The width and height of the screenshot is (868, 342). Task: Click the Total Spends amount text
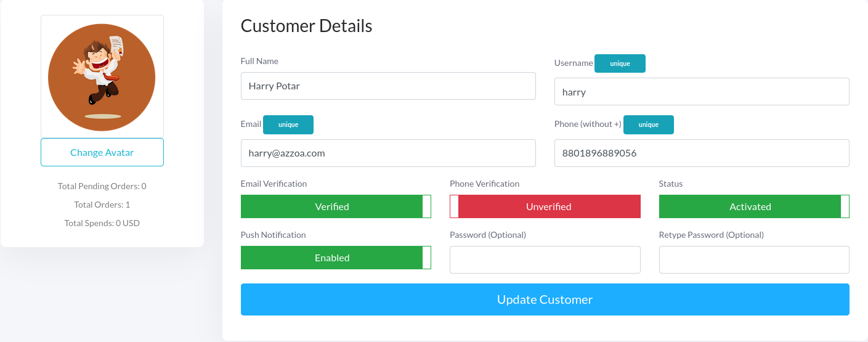pos(102,223)
